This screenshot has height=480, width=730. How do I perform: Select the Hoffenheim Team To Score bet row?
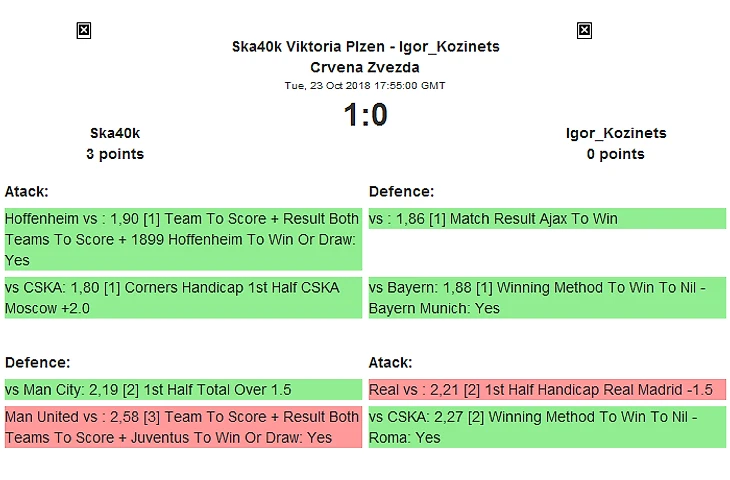pyautogui.click(x=183, y=239)
